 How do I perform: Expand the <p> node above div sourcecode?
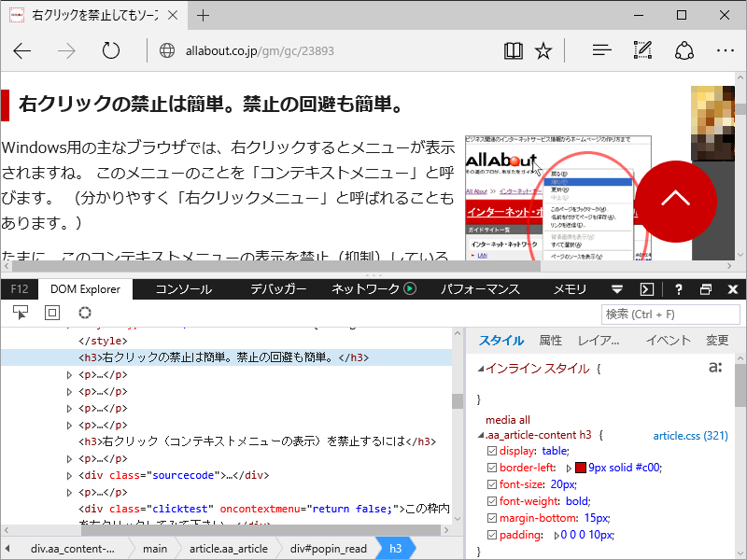[69, 458]
